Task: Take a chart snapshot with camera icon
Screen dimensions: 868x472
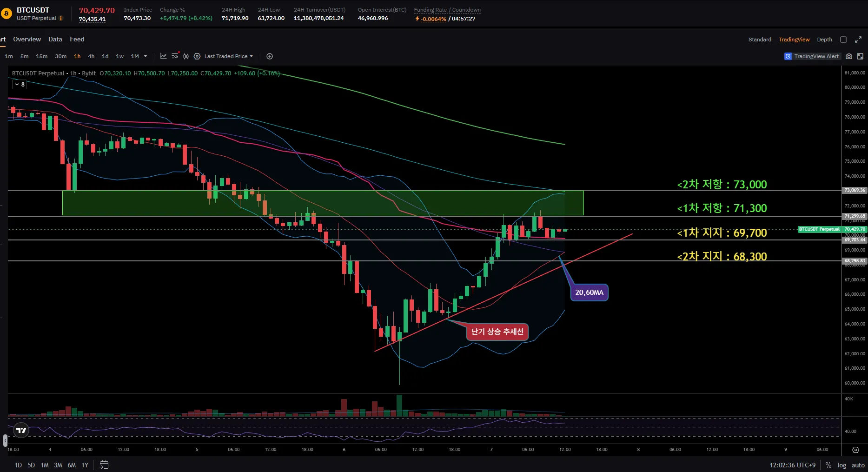Action: [x=849, y=56]
